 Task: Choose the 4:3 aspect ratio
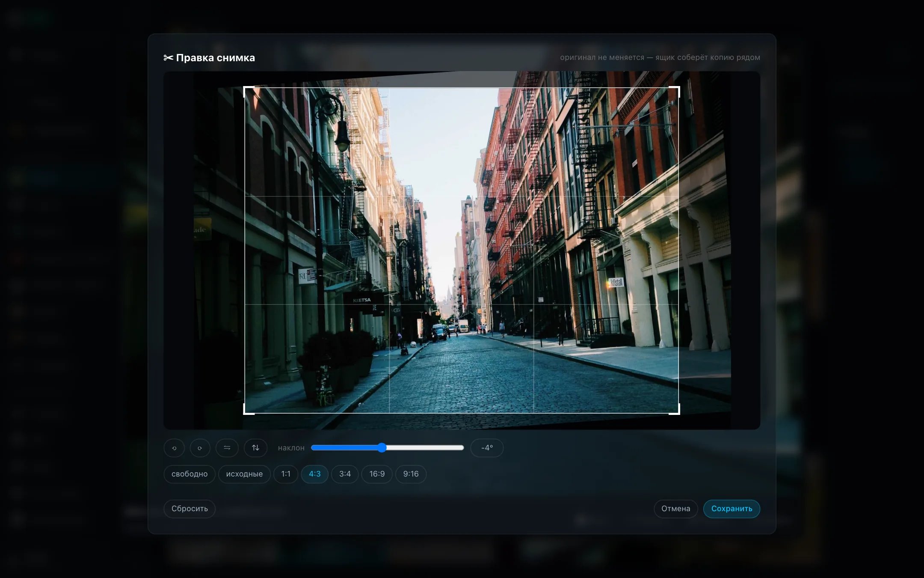(315, 474)
